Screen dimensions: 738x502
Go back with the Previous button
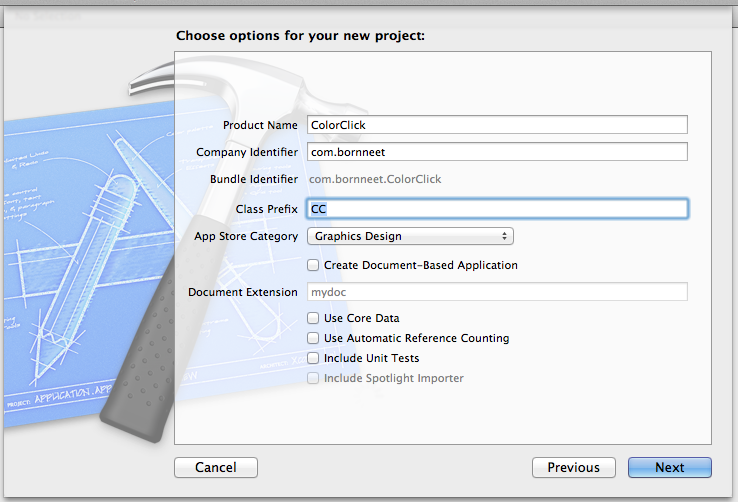tap(573, 467)
